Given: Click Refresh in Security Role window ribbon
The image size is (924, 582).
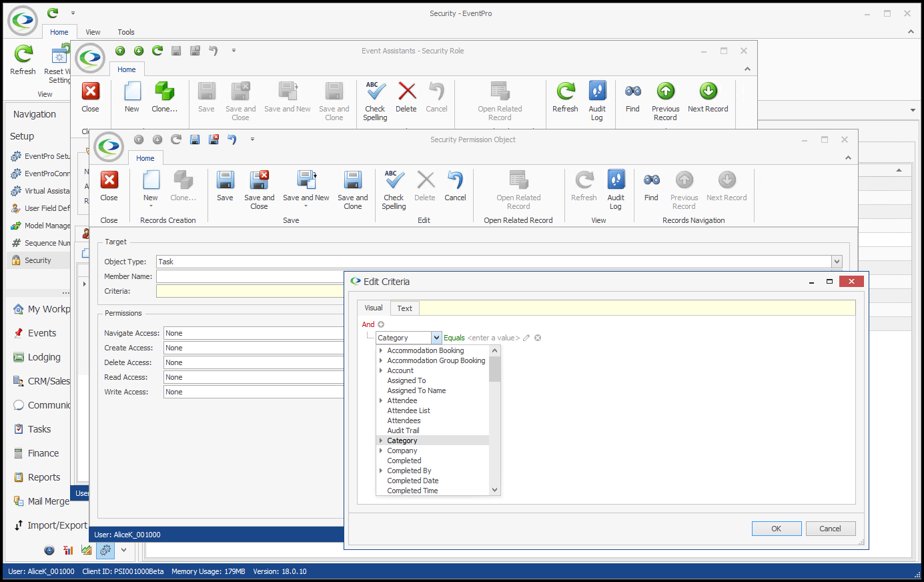Looking at the screenshot, I should point(565,97).
